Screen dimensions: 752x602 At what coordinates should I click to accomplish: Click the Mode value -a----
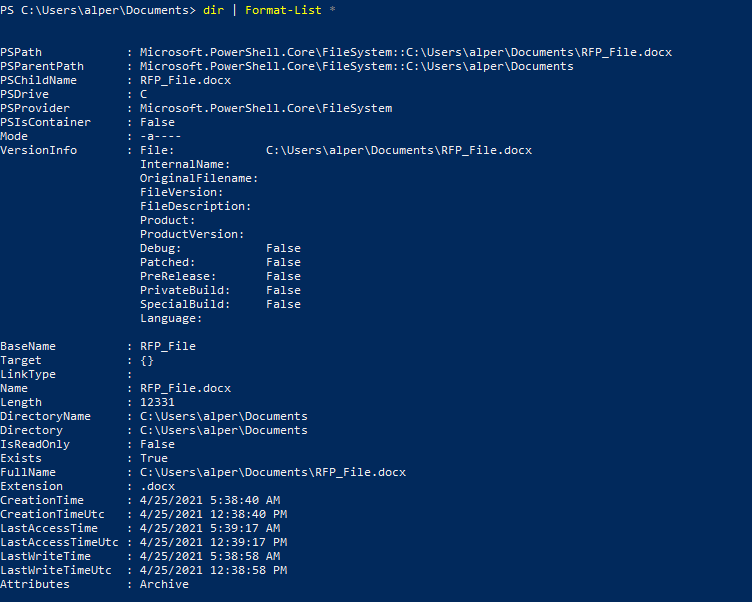click(x=160, y=136)
